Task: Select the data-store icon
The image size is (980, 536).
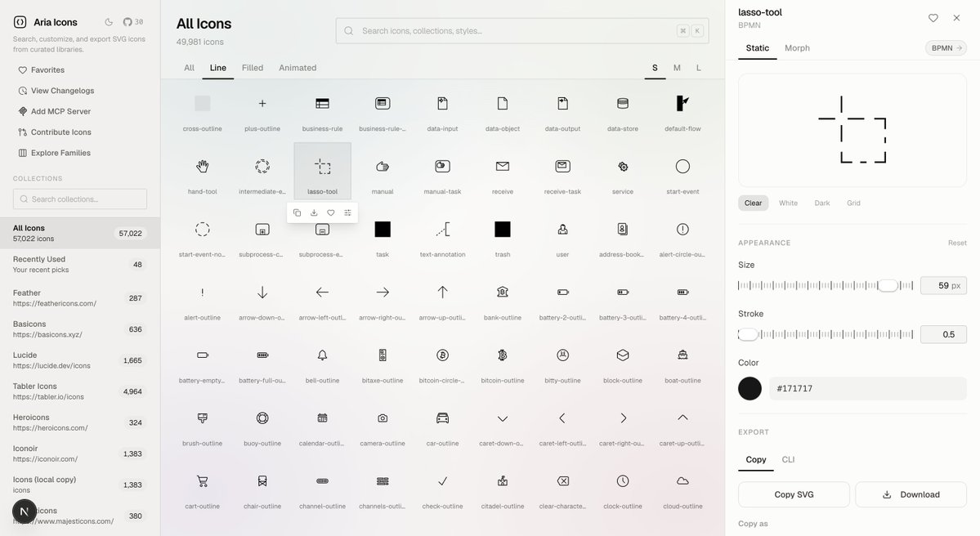Action: coord(623,109)
